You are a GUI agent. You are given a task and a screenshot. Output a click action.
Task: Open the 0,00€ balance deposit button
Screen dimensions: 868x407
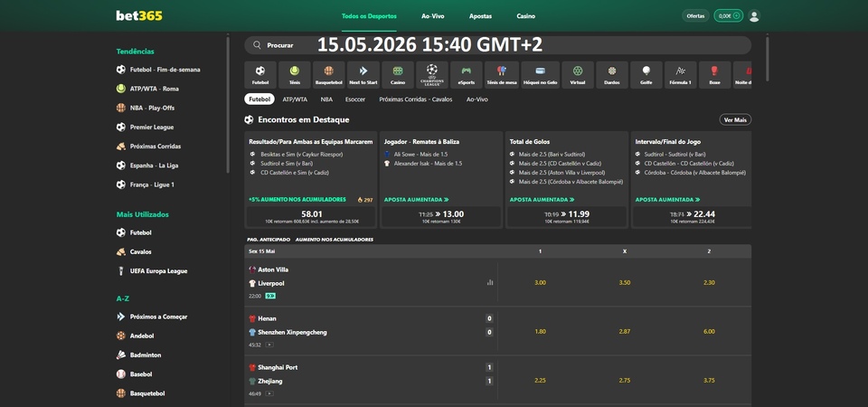point(728,16)
